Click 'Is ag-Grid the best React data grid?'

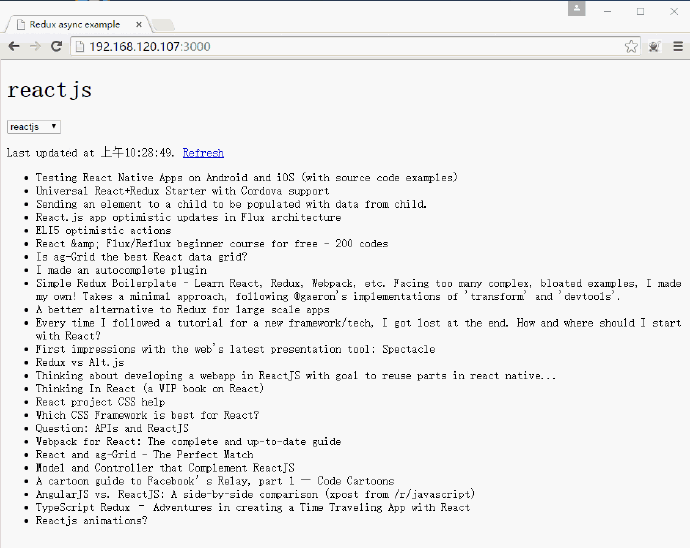tap(141, 257)
